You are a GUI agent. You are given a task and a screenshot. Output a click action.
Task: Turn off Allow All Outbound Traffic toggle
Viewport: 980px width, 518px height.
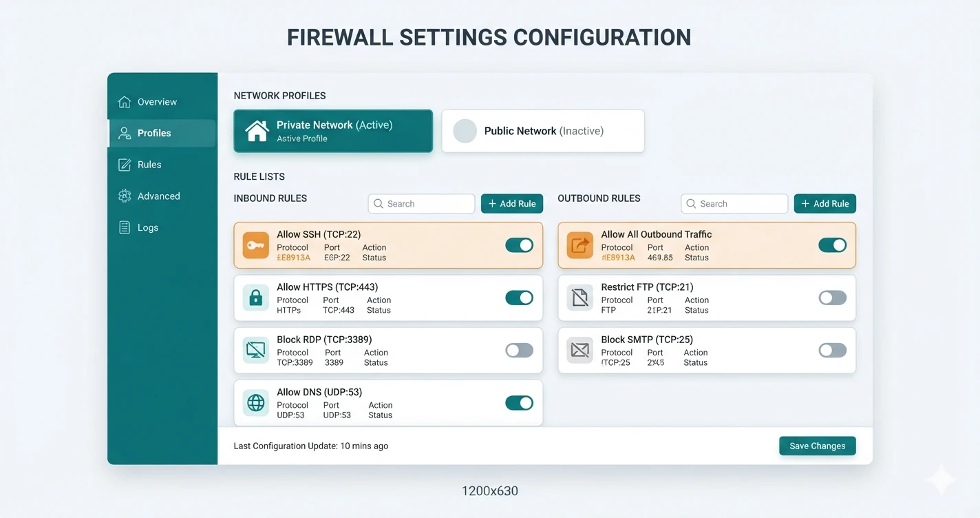click(833, 245)
